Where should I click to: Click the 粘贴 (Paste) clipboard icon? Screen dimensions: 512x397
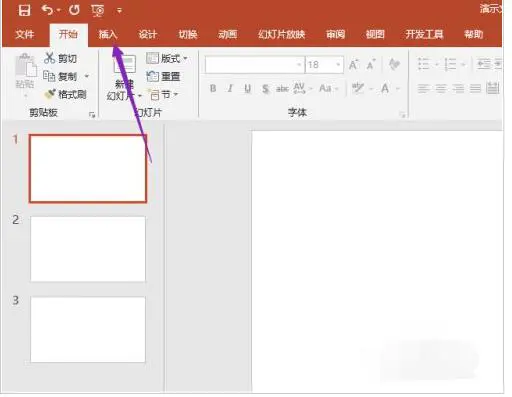(25, 66)
